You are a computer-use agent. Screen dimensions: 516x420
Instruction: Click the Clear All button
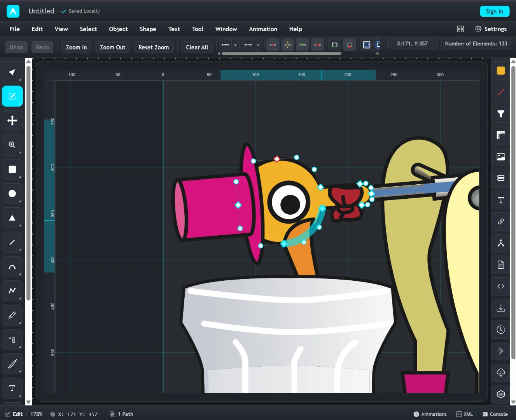tap(197, 47)
